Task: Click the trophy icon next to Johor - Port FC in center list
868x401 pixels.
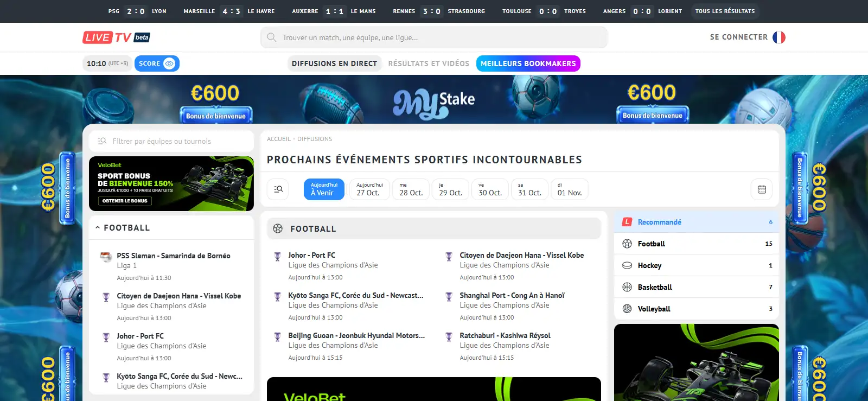Action: 277,256
